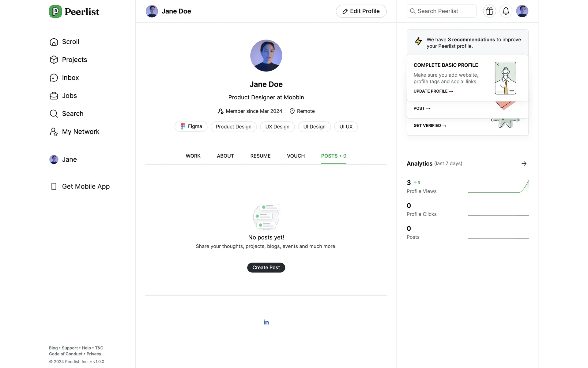Open account avatar menu in top right
The width and height of the screenshot is (588, 368).
click(x=522, y=11)
